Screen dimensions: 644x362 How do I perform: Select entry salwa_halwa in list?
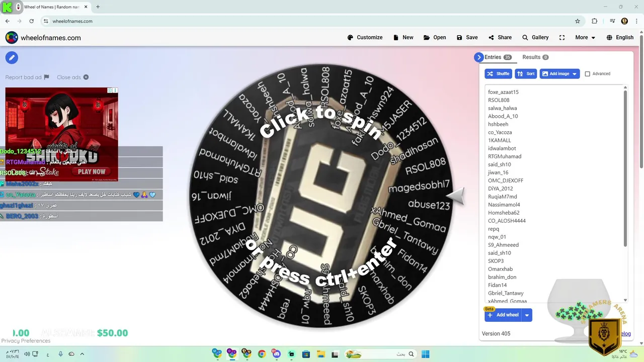tap(502, 108)
